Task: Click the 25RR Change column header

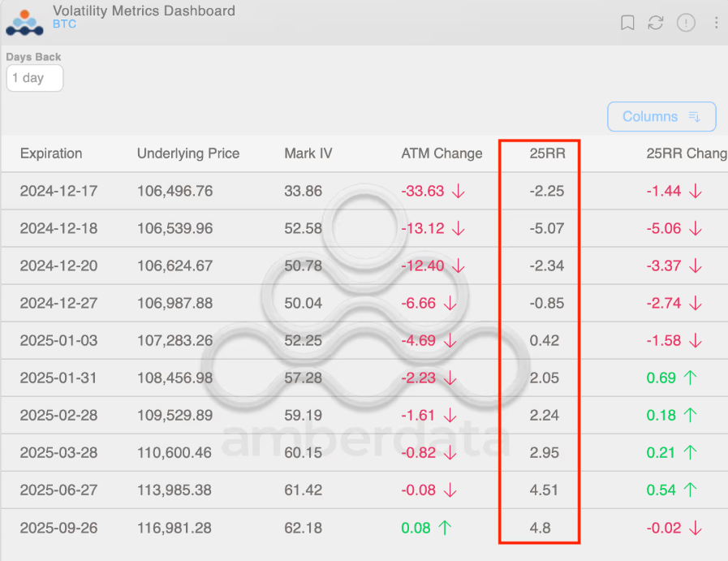Action: pyautogui.click(x=687, y=153)
